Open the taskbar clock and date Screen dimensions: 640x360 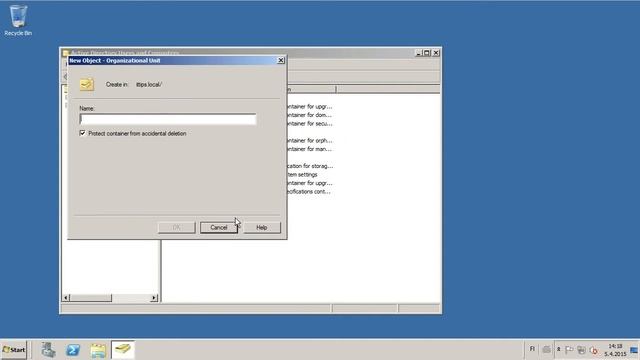click(615, 350)
